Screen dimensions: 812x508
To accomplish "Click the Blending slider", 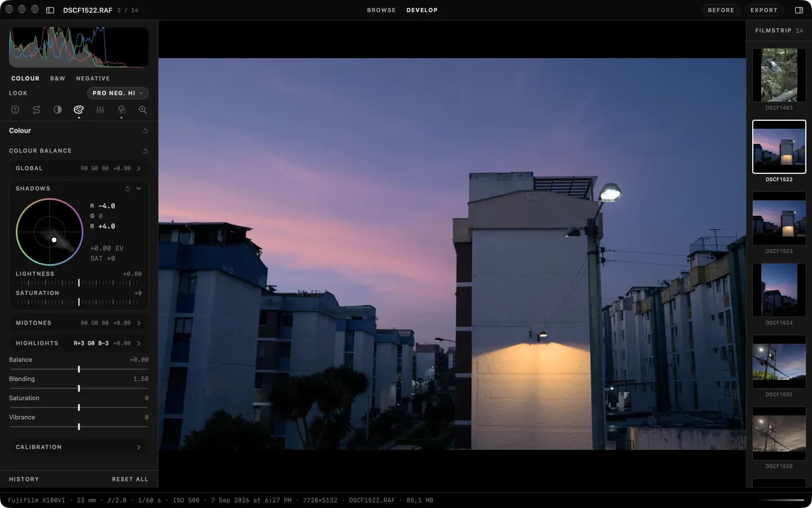I will pyautogui.click(x=79, y=388).
